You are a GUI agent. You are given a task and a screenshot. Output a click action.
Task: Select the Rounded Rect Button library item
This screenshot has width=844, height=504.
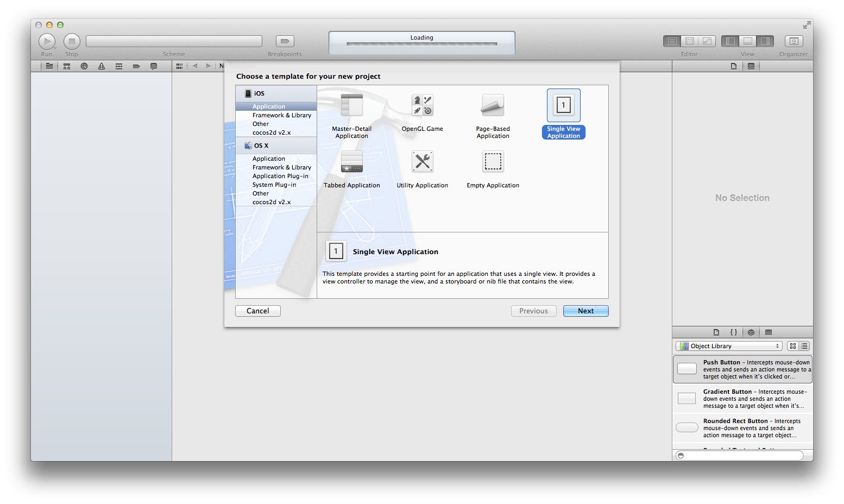click(742, 428)
